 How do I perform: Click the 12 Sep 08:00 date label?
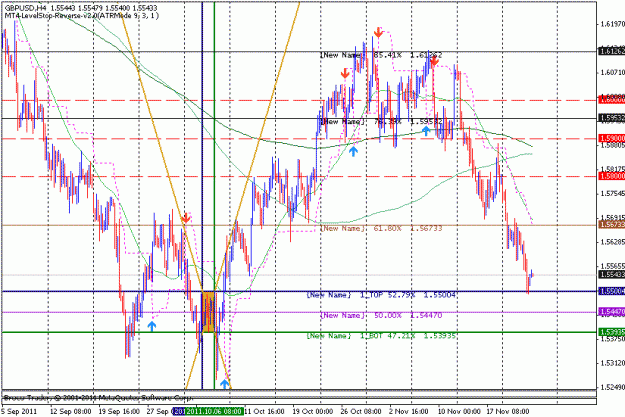pyautogui.click(x=71, y=411)
